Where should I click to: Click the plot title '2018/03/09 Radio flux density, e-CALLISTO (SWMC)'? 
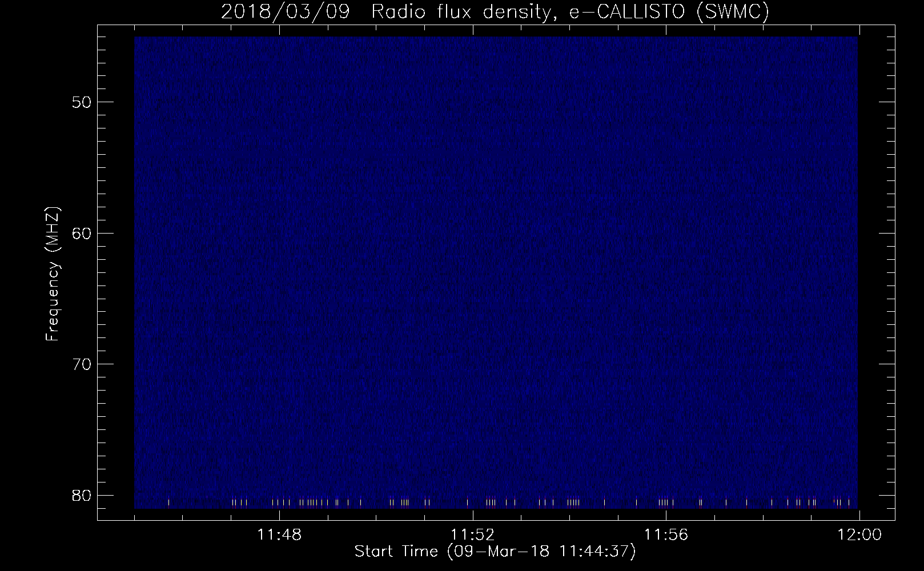tap(495, 12)
